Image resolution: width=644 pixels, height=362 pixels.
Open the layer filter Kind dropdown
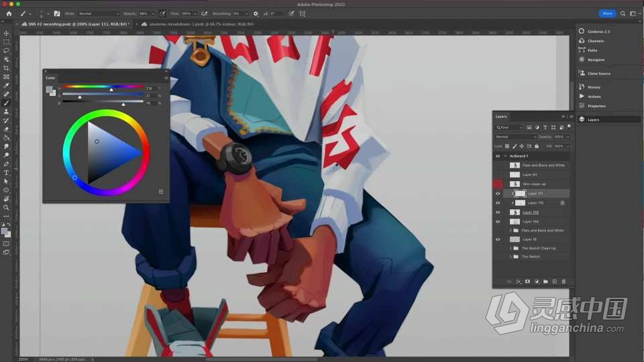(509, 127)
